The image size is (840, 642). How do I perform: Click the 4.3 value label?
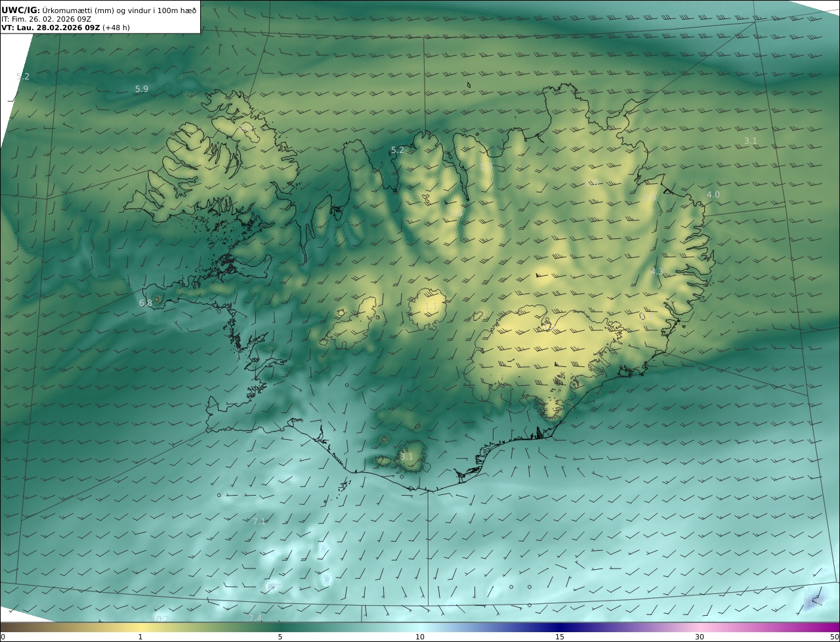click(x=656, y=271)
